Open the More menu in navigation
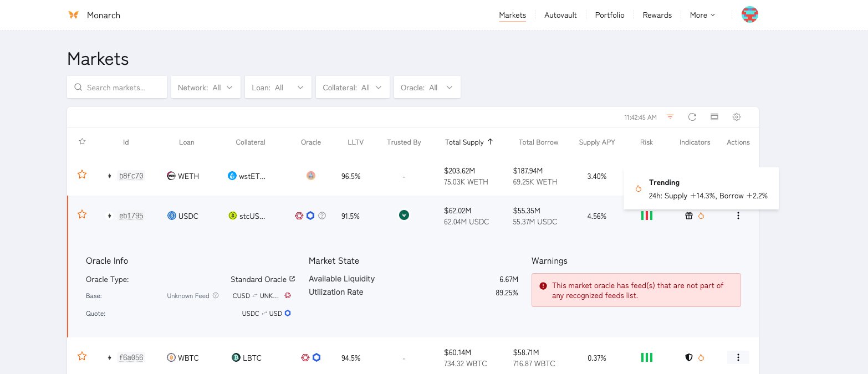Screen dimensions: 868x374 coord(702,15)
